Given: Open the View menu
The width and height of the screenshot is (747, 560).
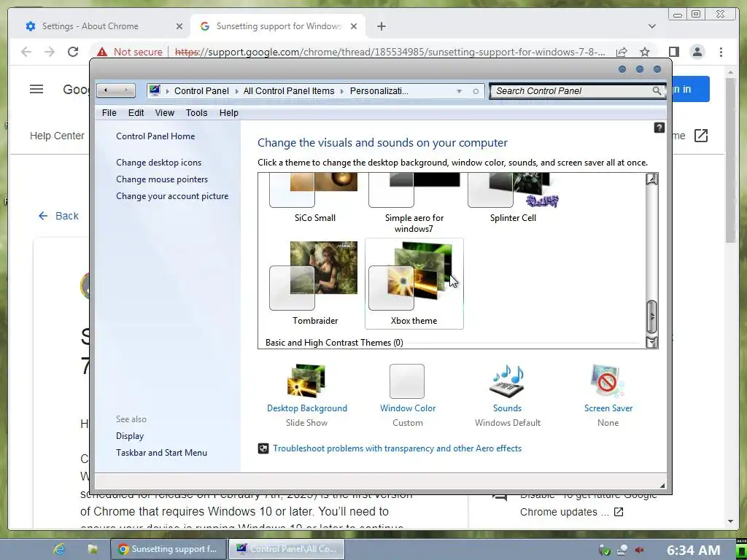Looking at the screenshot, I should (x=164, y=113).
